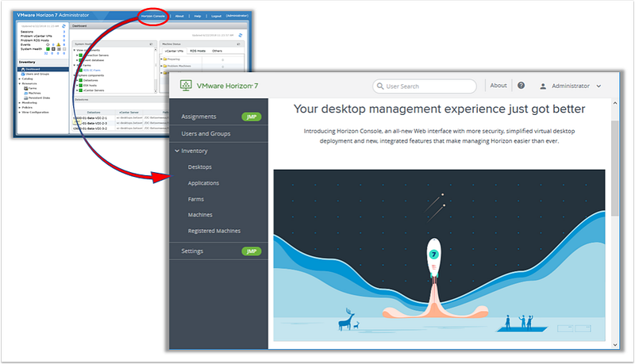Open the About link in Horizon Console
The height and width of the screenshot is (364, 635).
pyautogui.click(x=498, y=86)
